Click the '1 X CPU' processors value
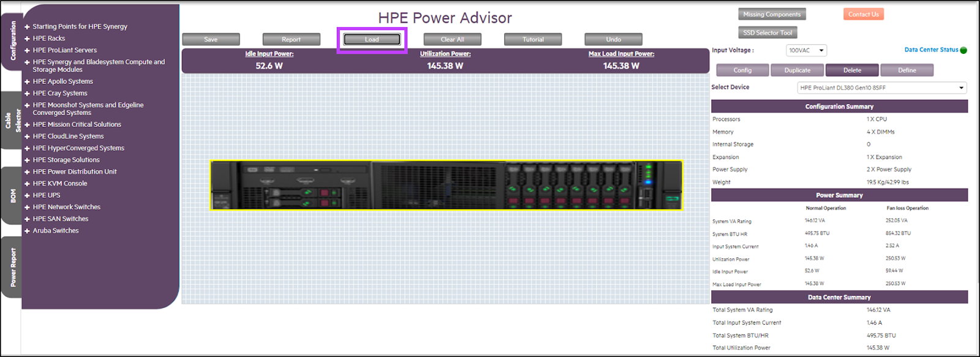 pos(876,119)
